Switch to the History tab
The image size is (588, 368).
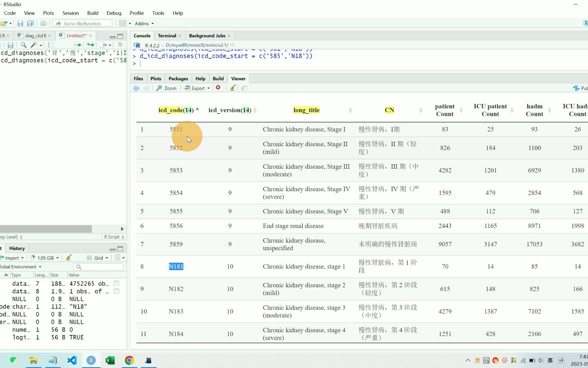pyautogui.click(x=17, y=248)
